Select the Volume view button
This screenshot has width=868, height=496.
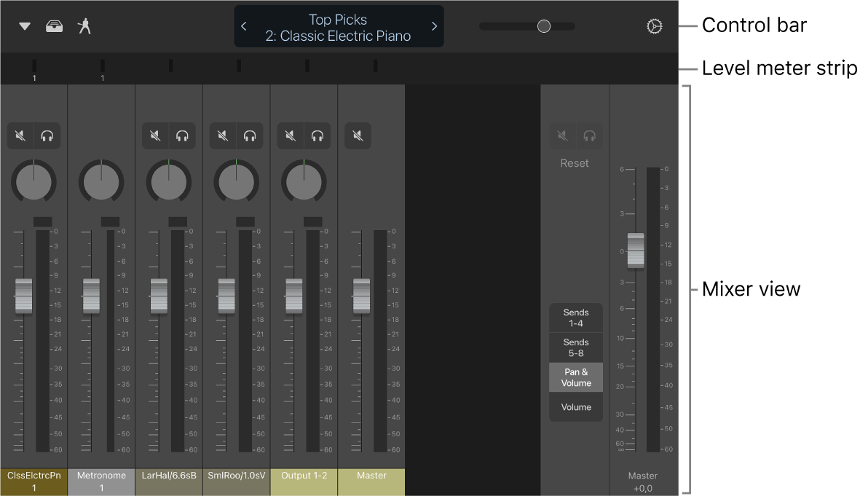tap(576, 407)
